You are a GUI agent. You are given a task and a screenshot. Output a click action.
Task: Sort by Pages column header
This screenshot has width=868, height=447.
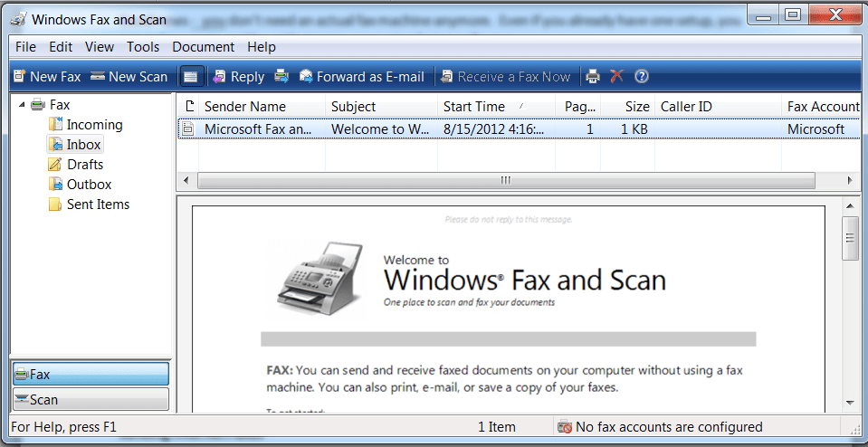tap(578, 106)
